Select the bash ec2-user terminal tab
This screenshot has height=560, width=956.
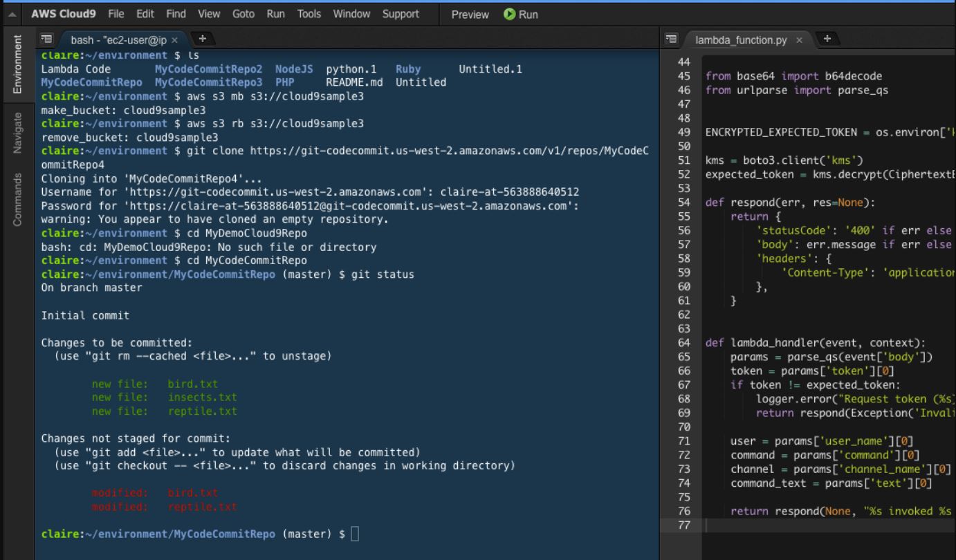click(x=118, y=40)
